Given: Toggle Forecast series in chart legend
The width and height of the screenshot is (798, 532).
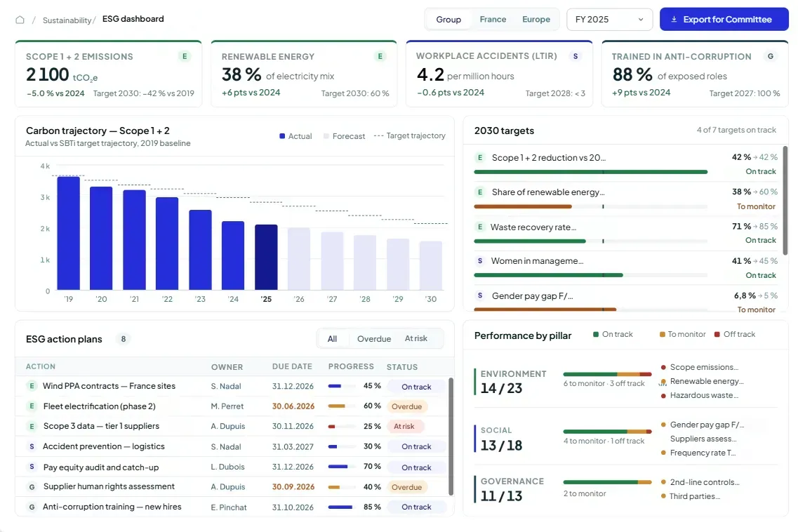Looking at the screenshot, I should tap(344, 136).
